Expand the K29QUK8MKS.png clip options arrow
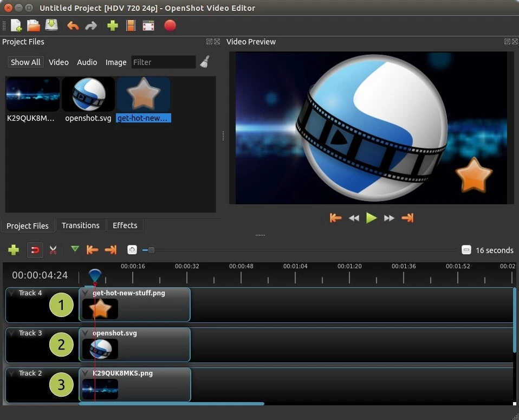519x420 pixels. [x=86, y=373]
